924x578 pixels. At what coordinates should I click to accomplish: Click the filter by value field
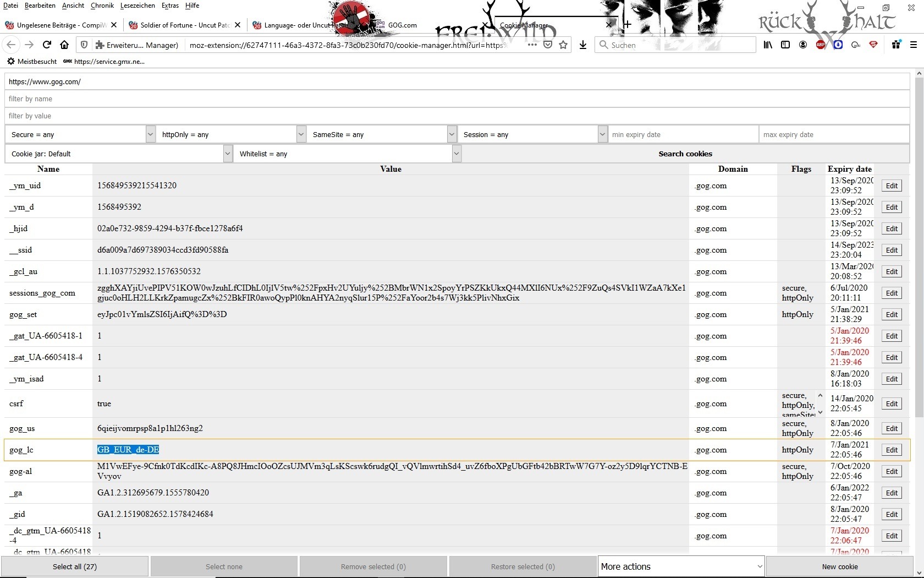[x=457, y=116]
